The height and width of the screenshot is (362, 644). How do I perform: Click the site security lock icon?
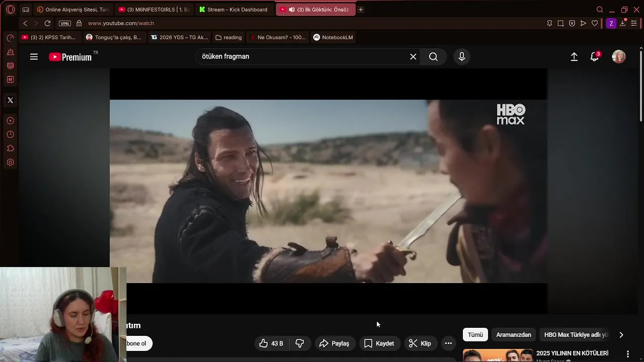79,23
